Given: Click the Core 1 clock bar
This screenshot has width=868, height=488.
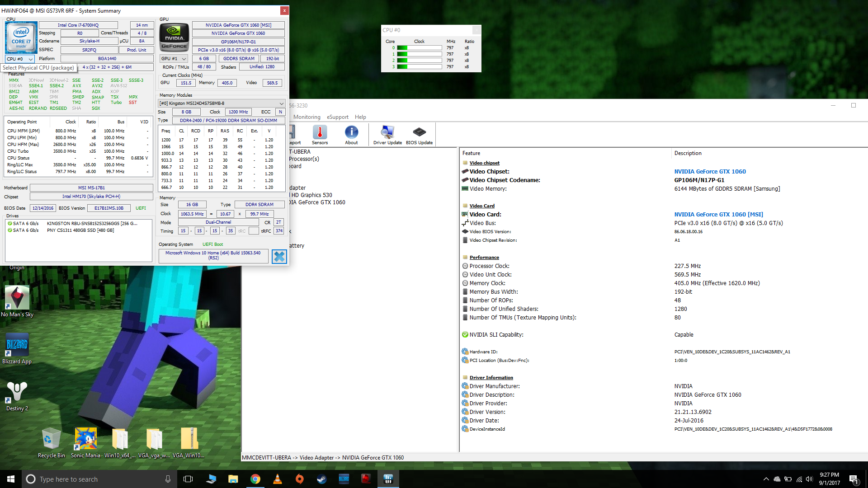Looking at the screenshot, I should (x=419, y=54).
